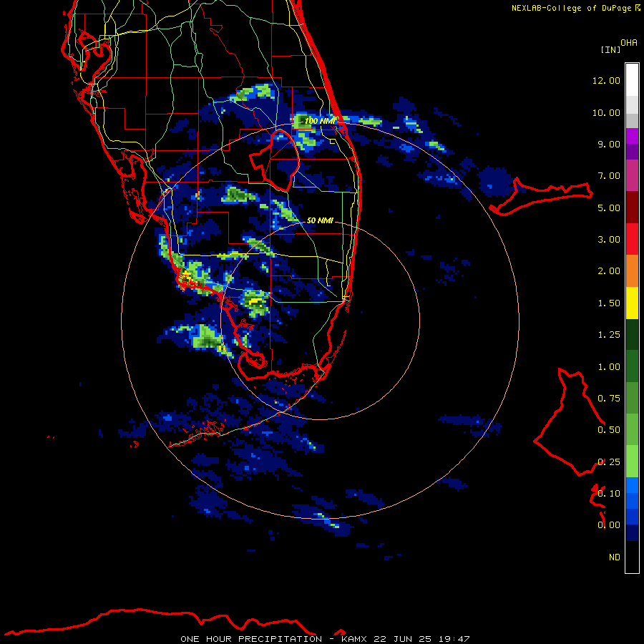The image size is (644, 644).
Task: Select the 0.50 legend value
Action: (x=609, y=430)
